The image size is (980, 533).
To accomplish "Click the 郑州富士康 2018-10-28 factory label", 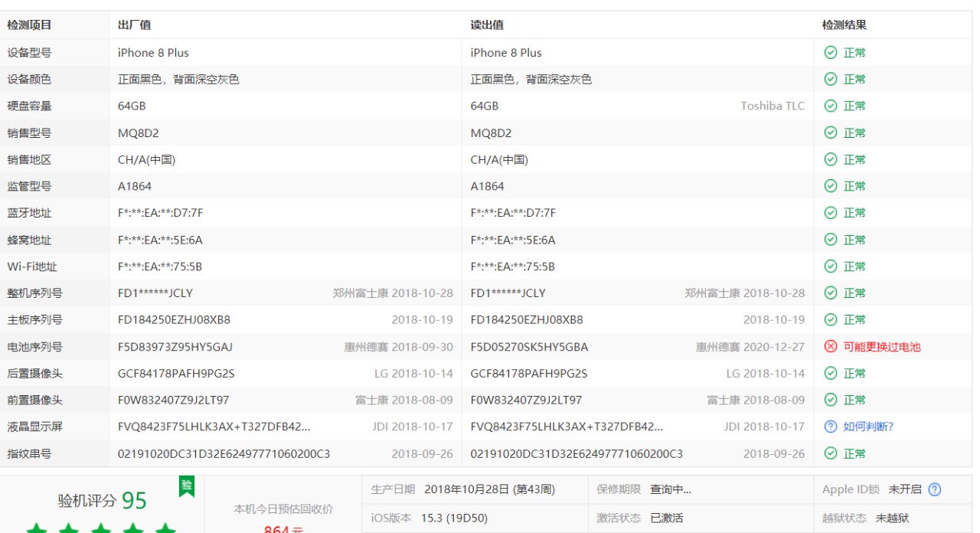I will 393,293.
